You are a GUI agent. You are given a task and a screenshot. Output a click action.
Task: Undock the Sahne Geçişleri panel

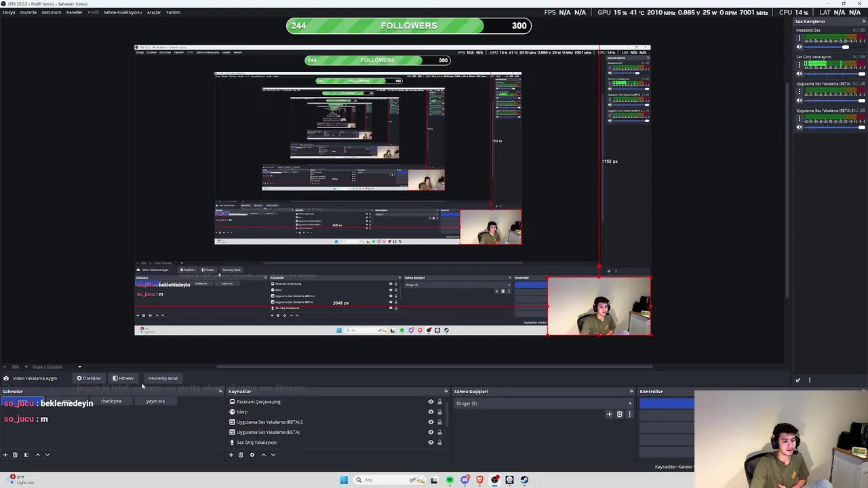coord(631,392)
